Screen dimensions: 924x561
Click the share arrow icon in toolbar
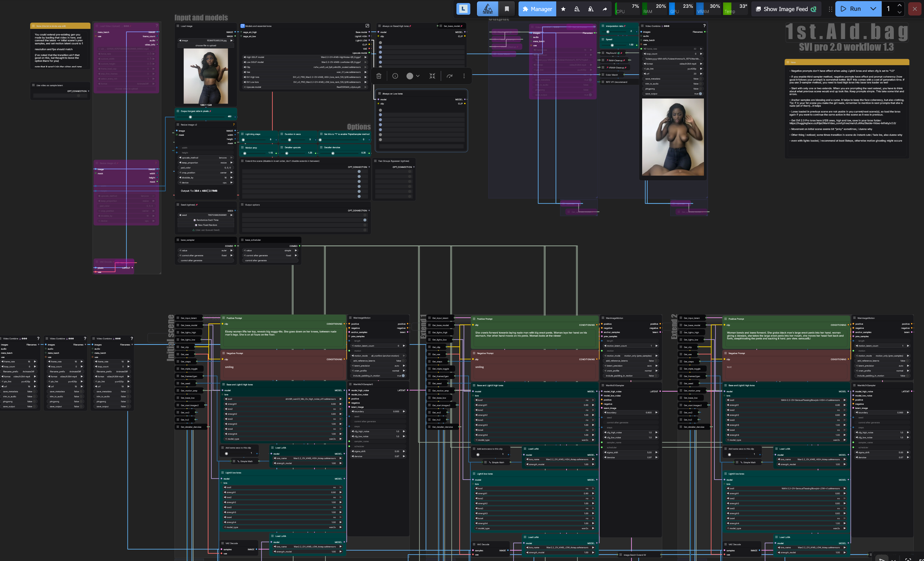coord(604,9)
